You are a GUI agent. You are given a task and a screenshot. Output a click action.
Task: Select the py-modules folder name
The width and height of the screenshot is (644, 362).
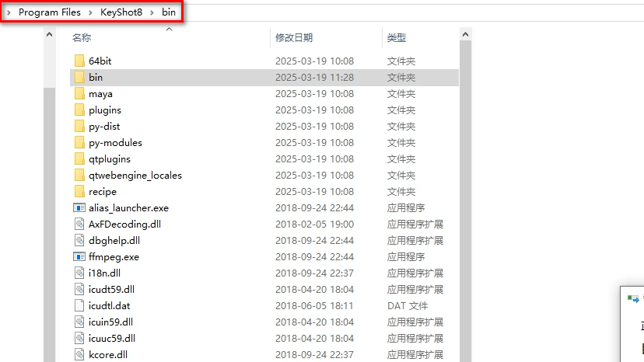tap(115, 143)
